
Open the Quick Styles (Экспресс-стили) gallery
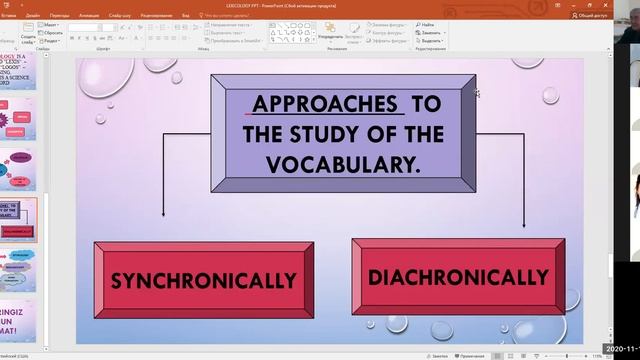pos(354,33)
